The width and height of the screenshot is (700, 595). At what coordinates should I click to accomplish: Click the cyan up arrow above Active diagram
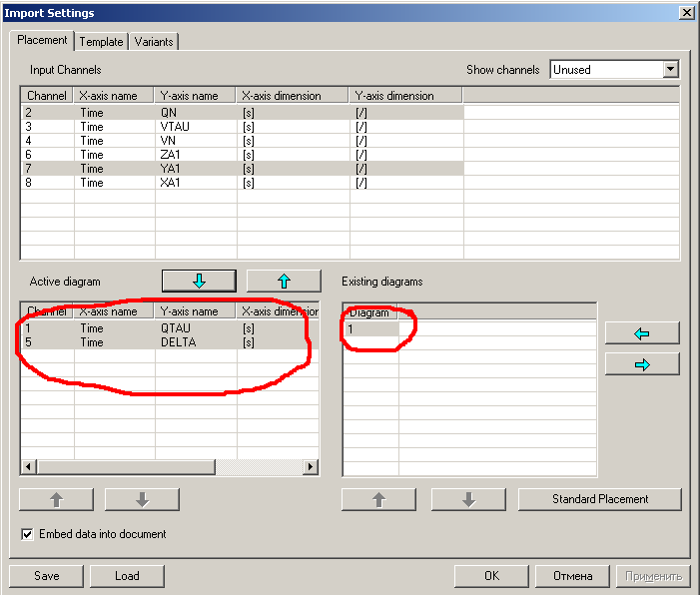click(284, 281)
